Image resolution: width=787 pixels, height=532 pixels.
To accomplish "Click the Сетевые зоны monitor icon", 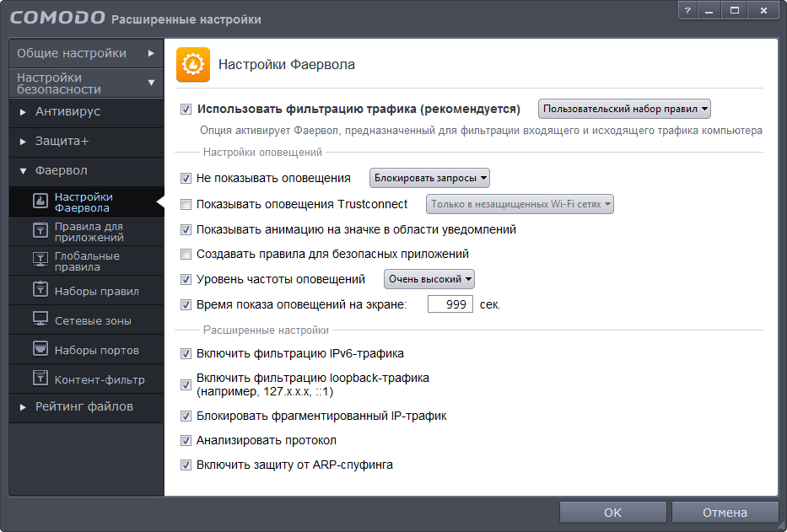I will [40, 320].
